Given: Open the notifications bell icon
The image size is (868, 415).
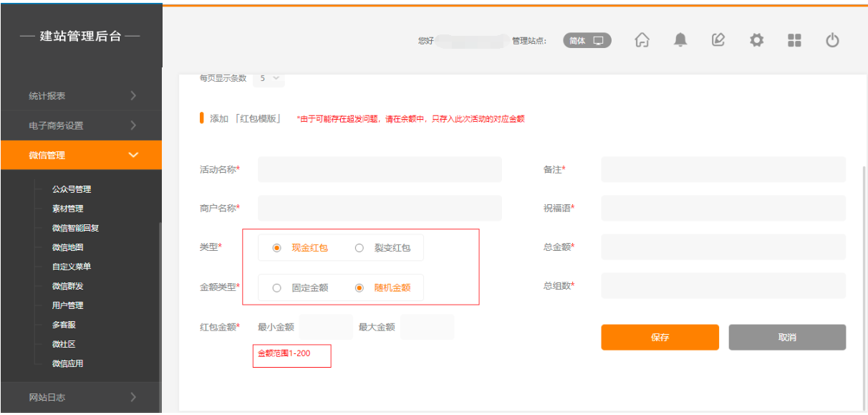Looking at the screenshot, I should click(x=680, y=41).
